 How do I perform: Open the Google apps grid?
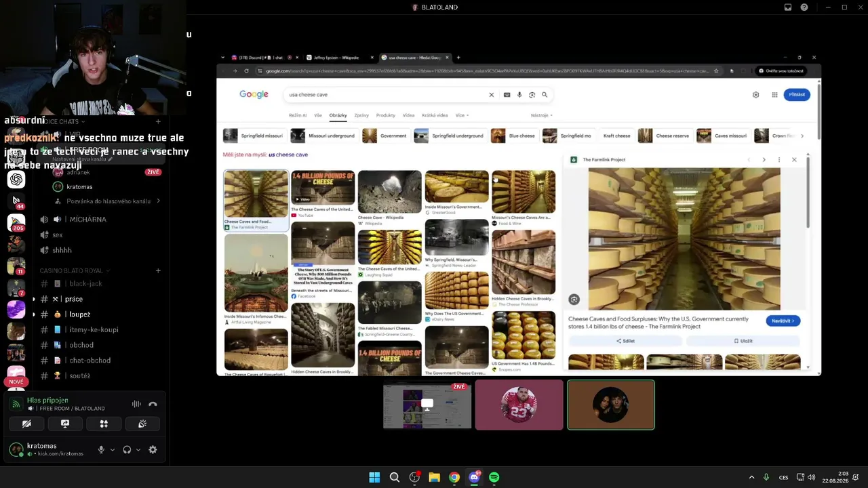774,95
